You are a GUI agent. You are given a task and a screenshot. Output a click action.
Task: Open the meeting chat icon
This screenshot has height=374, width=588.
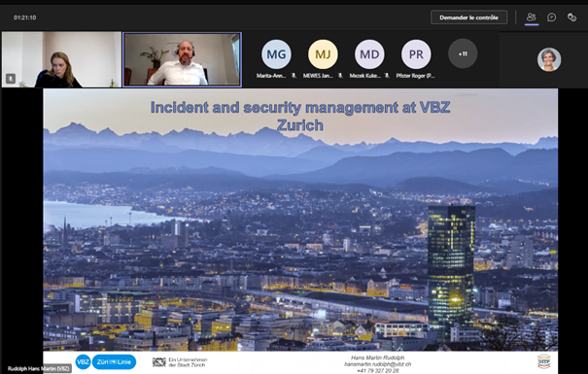point(551,17)
